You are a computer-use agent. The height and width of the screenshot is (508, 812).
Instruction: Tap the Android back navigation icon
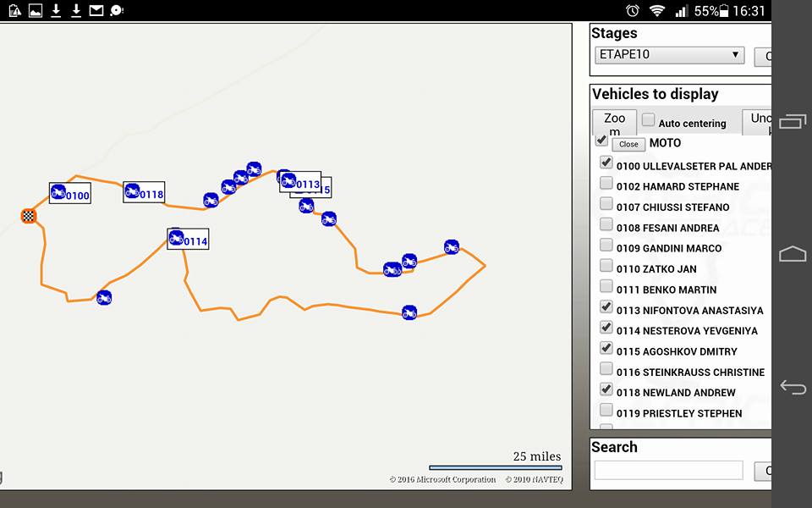tap(793, 387)
